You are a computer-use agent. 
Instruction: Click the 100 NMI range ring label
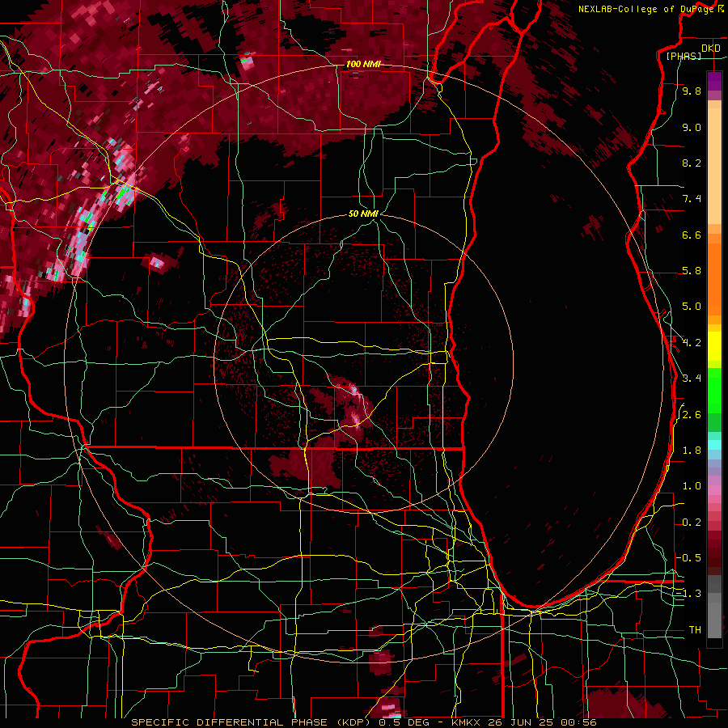point(363,64)
